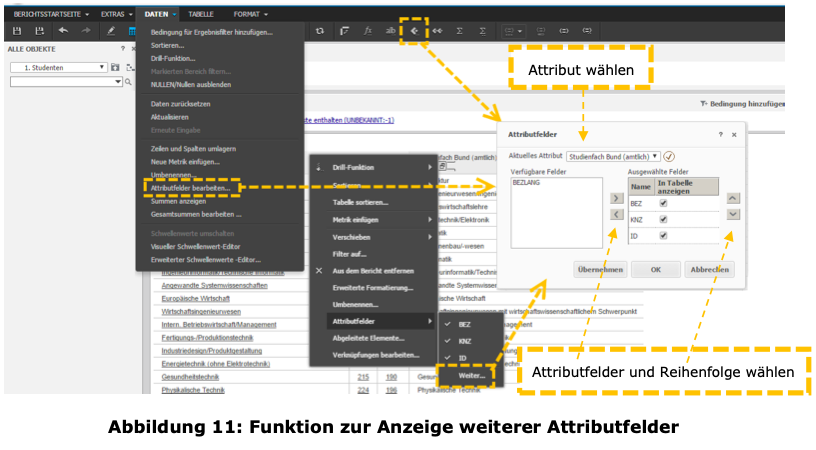This screenshot has width=816, height=450.
Task: Click the highlighted left-arrow attribute toolbar icon
Action: coord(414,31)
